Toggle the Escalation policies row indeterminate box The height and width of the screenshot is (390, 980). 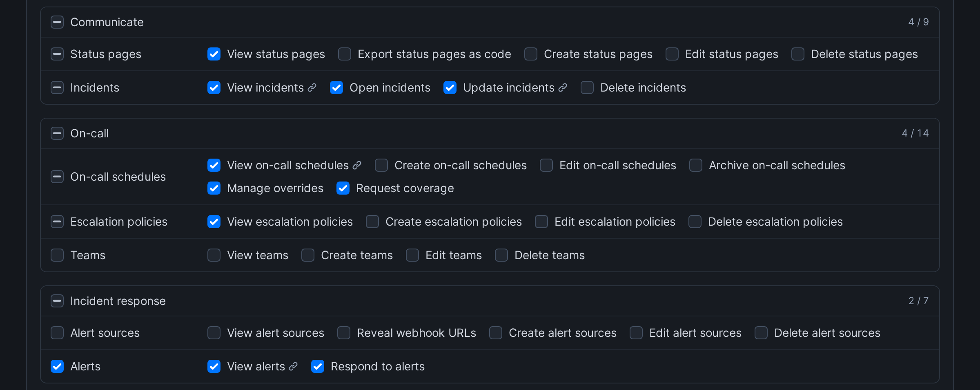[57, 222]
